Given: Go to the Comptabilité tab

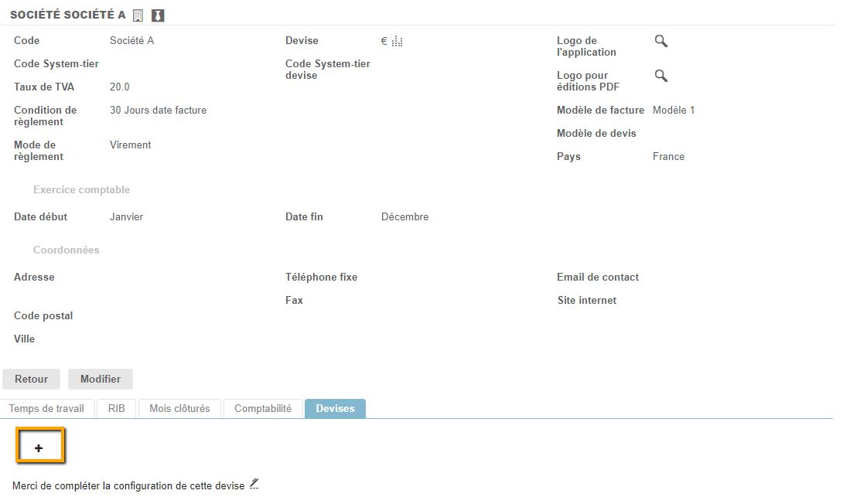Looking at the screenshot, I should (x=263, y=408).
